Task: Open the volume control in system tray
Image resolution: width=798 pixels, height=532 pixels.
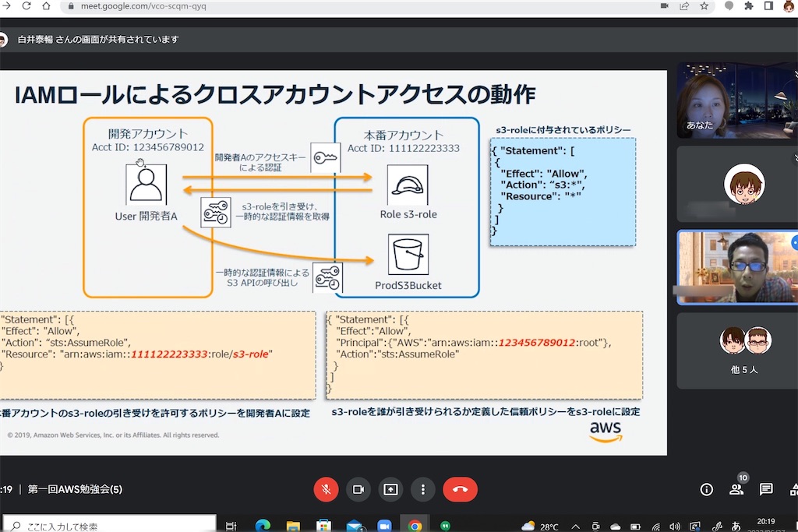Action: click(675, 527)
